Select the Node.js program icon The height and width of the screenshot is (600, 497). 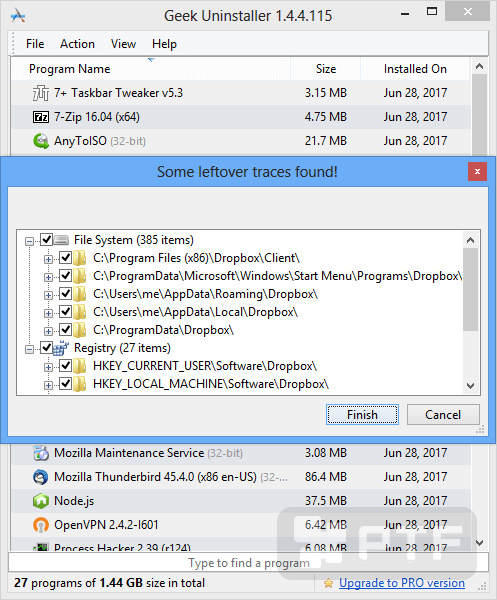tap(41, 501)
